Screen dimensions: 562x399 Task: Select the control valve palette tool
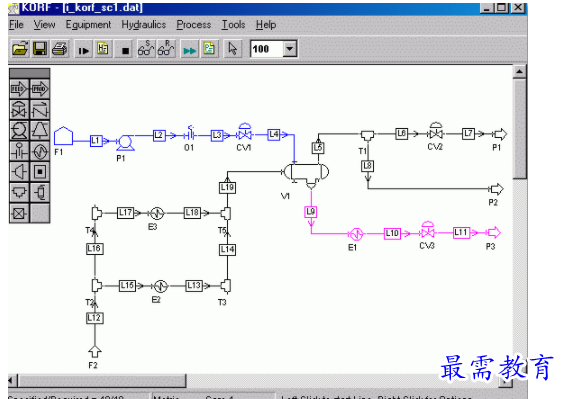point(19,109)
